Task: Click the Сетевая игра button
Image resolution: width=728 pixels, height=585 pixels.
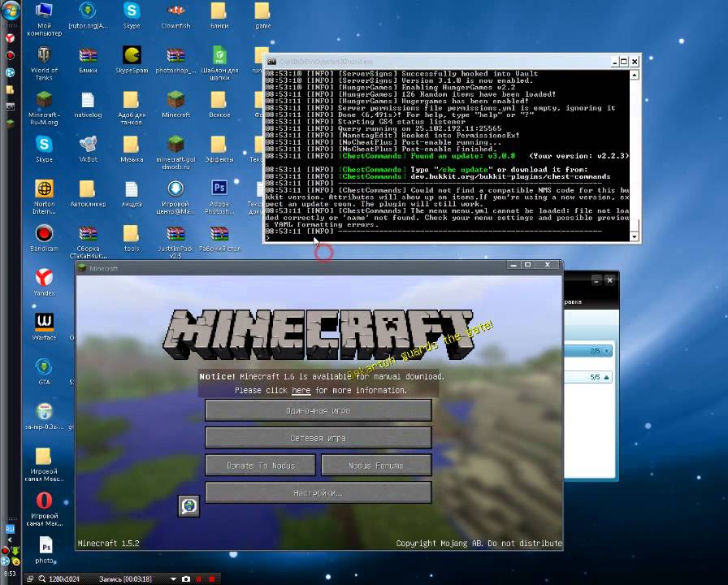Action: [318, 438]
